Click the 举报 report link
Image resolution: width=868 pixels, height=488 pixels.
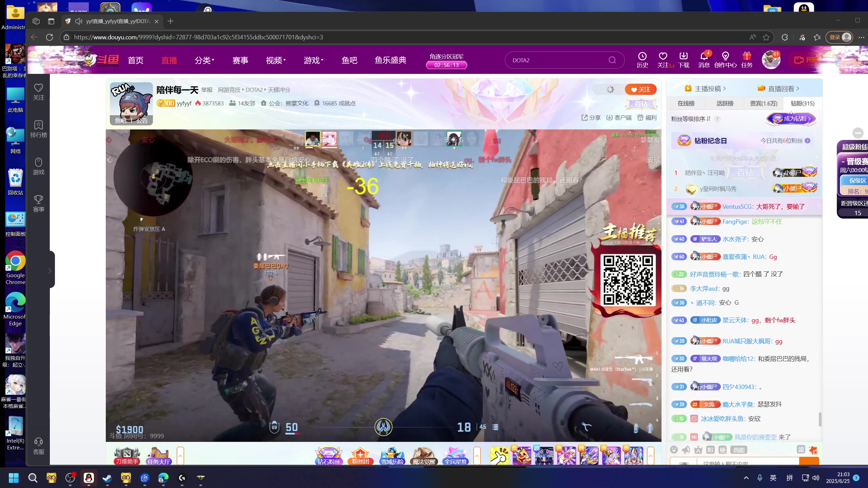206,90
